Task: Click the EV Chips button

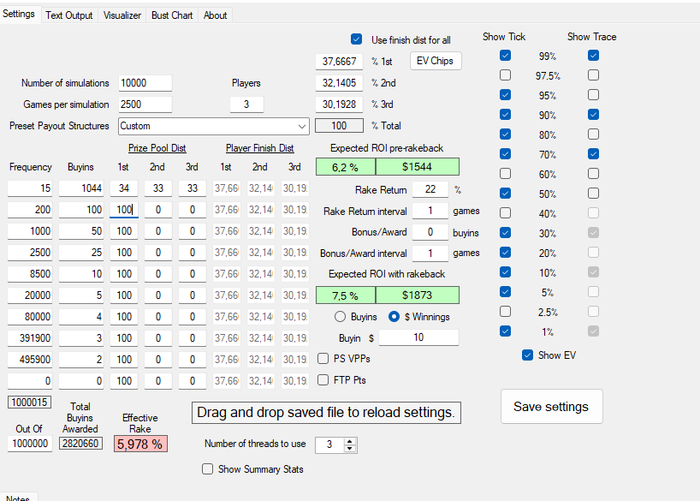Action: (435, 61)
